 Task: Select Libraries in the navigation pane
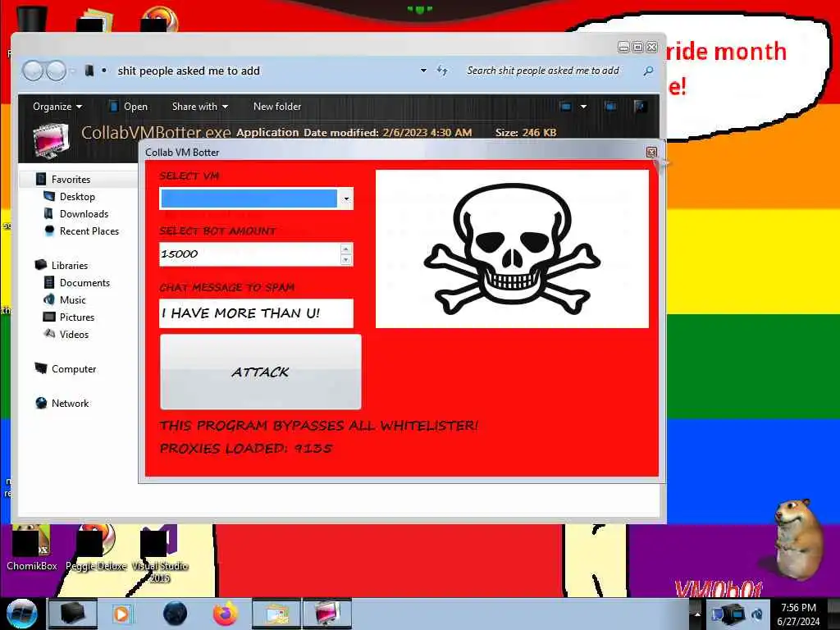70,265
